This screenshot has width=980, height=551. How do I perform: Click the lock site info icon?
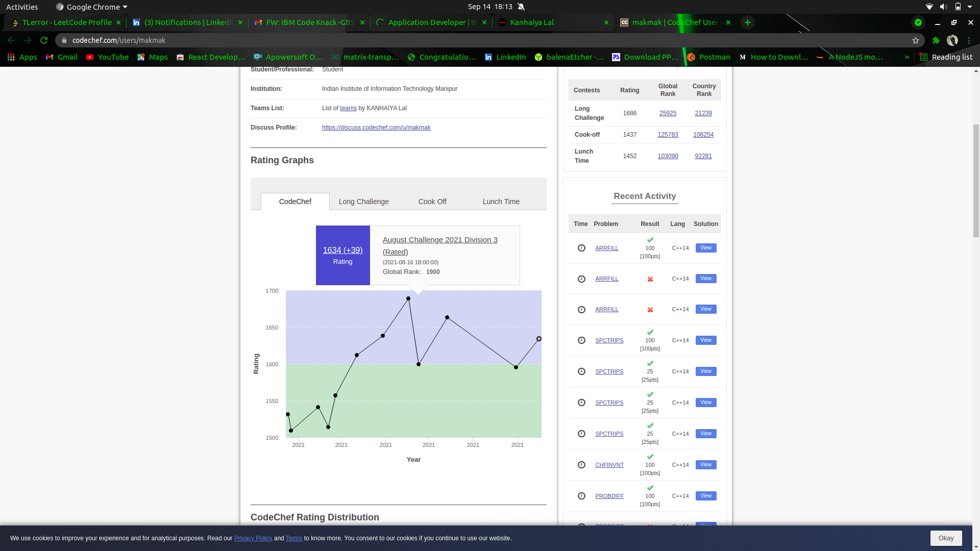pyautogui.click(x=64, y=40)
